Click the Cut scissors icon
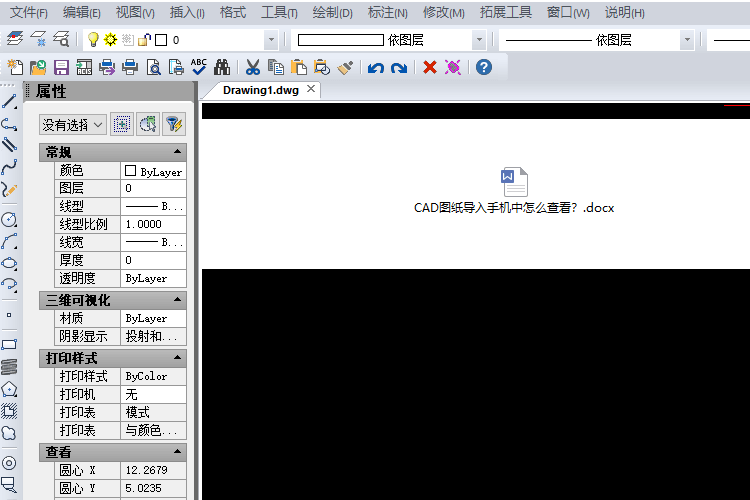Image resolution: width=750 pixels, height=500 pixels. [x=253, y=68]
